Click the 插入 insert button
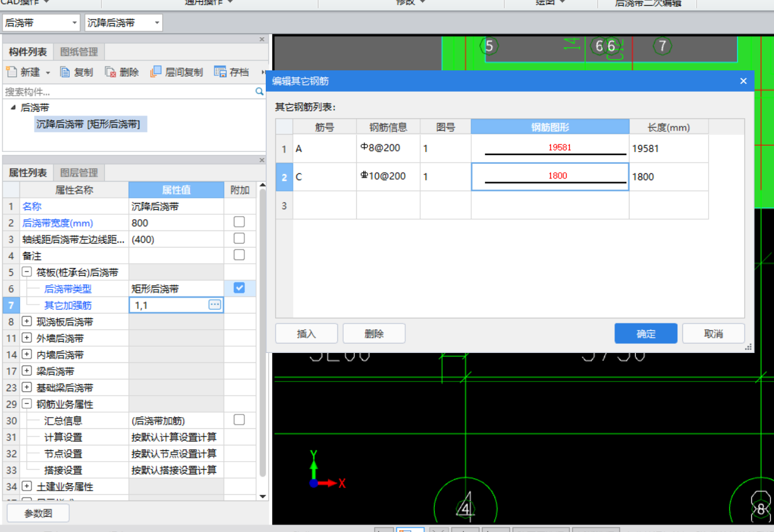This screenshot has height=532, width=774. (x=307, y=334)
